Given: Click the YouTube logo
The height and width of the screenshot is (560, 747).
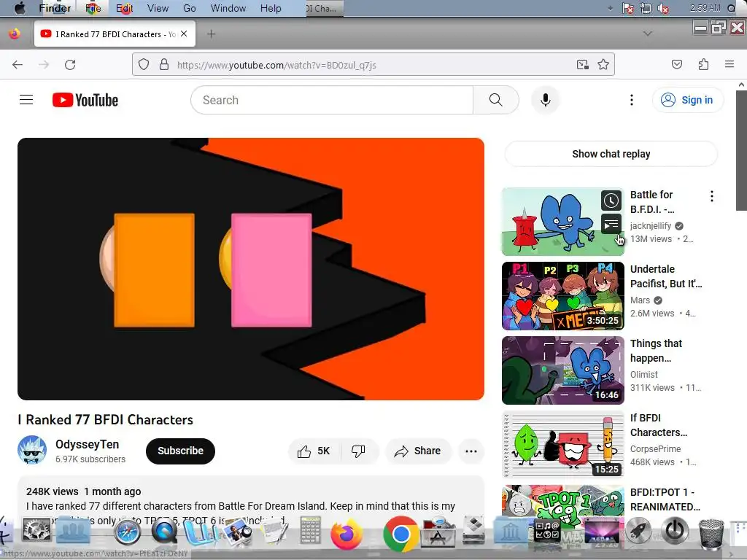Looking at the screenshot, I should click(x=85, y=100).
